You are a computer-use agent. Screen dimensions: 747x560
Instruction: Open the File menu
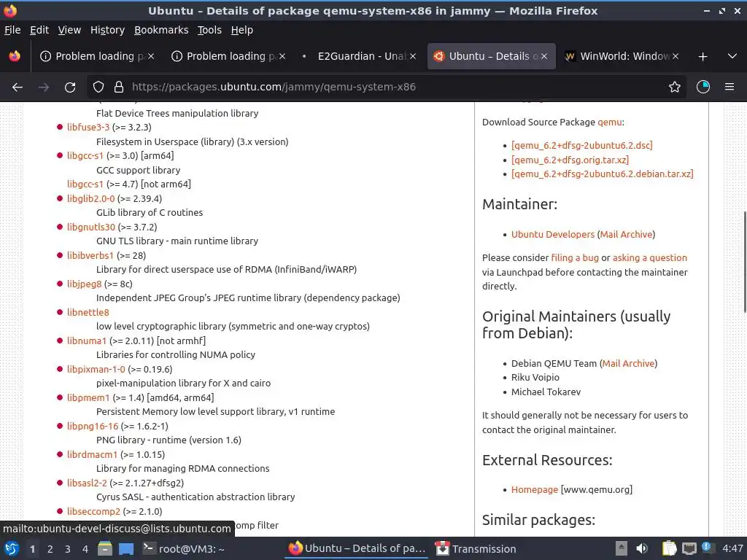12,30
